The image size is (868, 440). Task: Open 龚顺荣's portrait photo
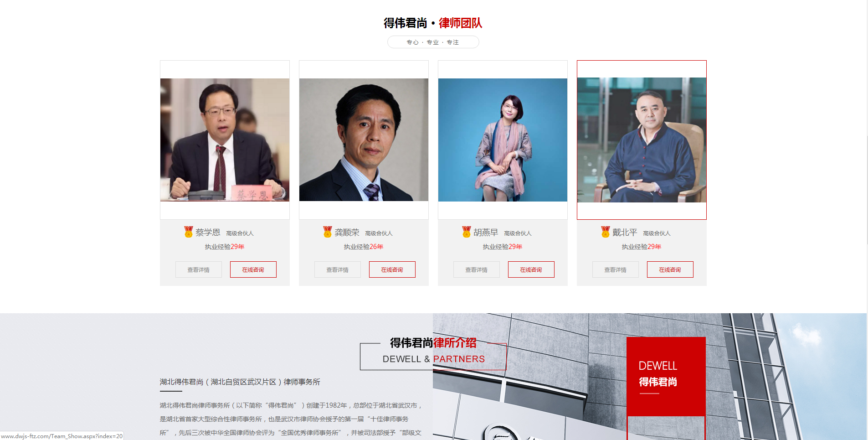coord(364,140)
